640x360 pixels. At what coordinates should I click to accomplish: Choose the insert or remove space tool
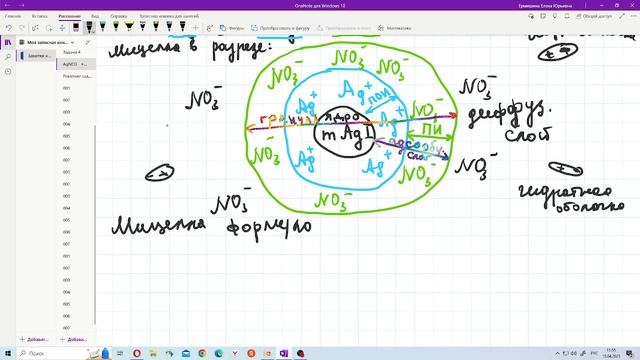tap(62, 28)
